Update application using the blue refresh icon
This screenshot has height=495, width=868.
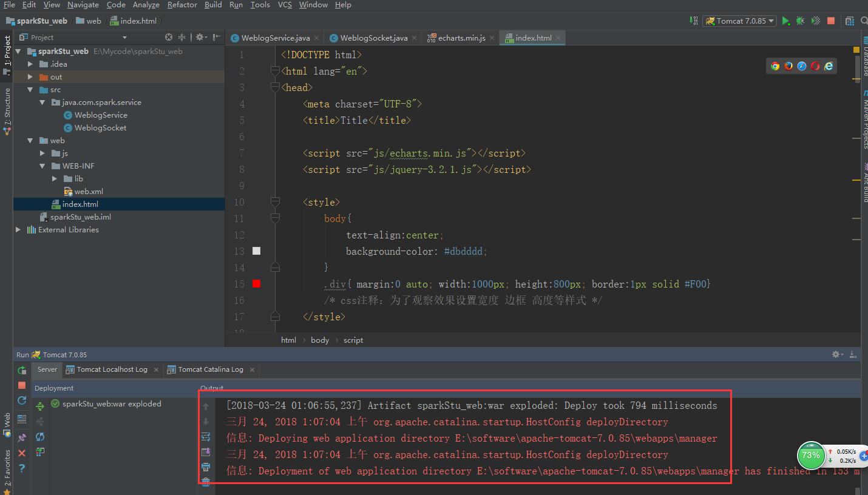pyautogui.click(x=22, y=400)
